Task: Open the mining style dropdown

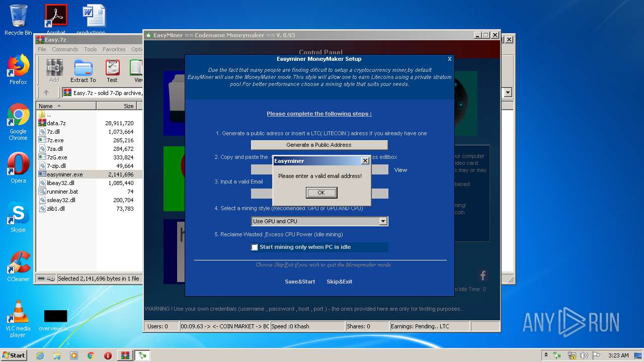Action: [383, 221]
